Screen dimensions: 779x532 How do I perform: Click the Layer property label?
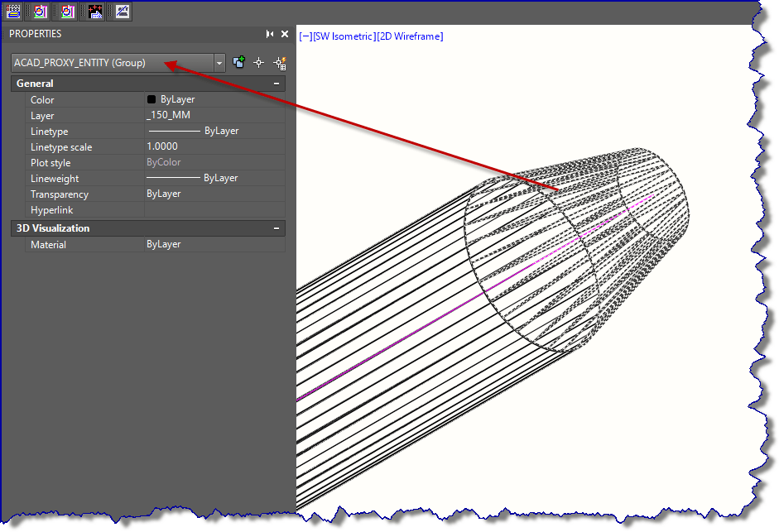(42, 116)
